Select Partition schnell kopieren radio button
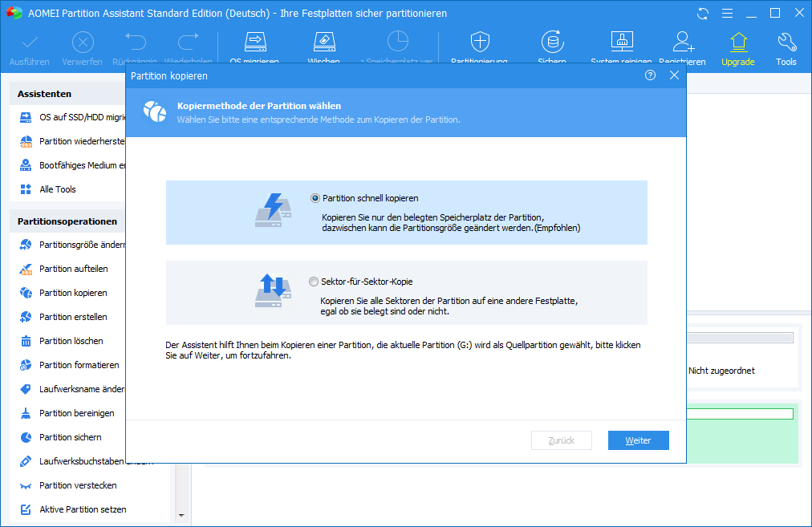 pos(315,198)
